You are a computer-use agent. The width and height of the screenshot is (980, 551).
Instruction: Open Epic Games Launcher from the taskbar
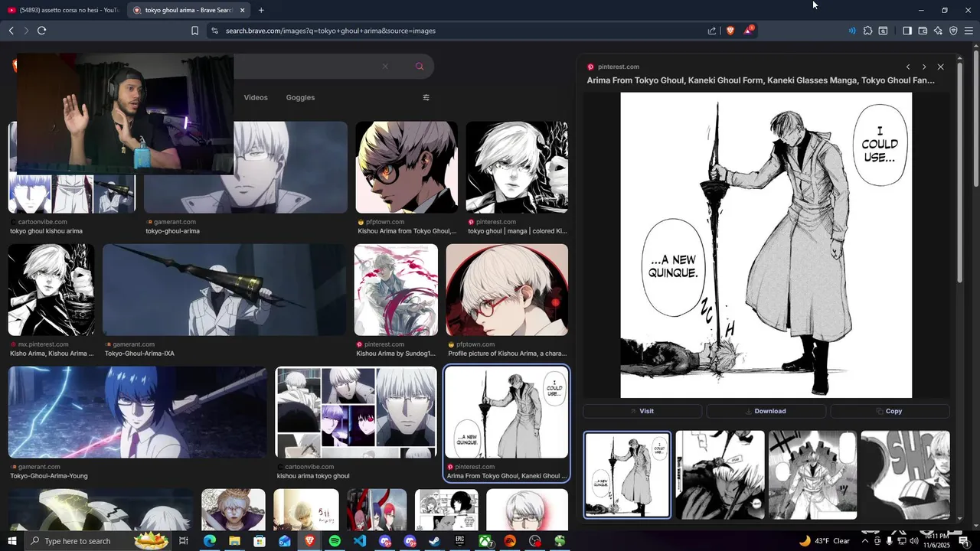459,541
